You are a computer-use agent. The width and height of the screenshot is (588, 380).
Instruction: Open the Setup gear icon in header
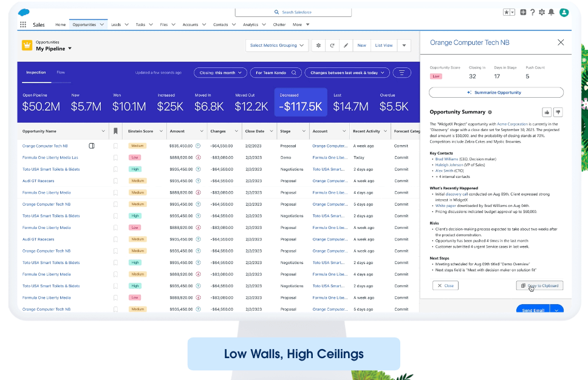tap(542, 12)
